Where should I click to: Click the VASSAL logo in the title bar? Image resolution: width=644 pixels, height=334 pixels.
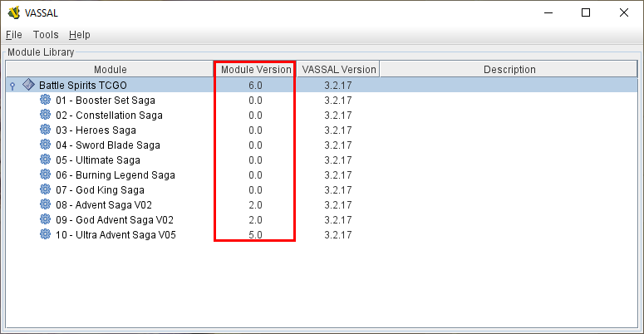(14, 12)
